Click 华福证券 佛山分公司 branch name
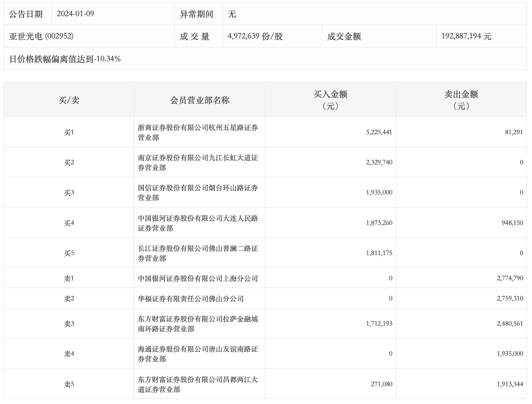 coord(191,298)
